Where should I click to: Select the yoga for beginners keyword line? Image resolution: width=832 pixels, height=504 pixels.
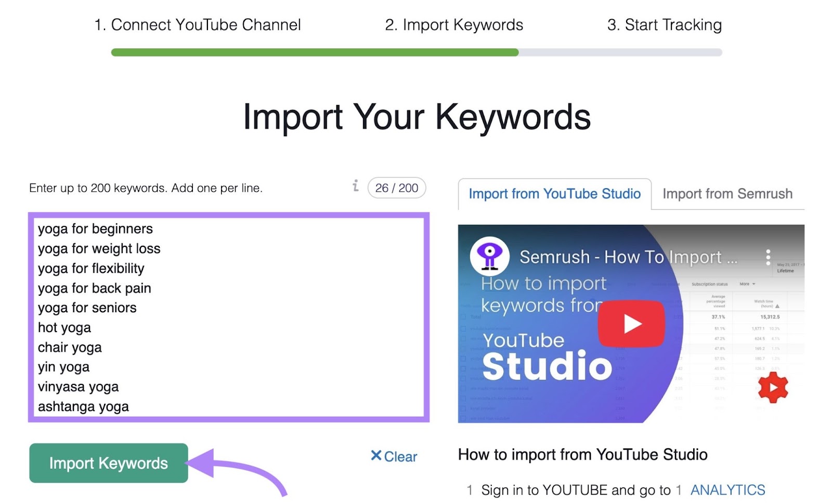(95, 228)
